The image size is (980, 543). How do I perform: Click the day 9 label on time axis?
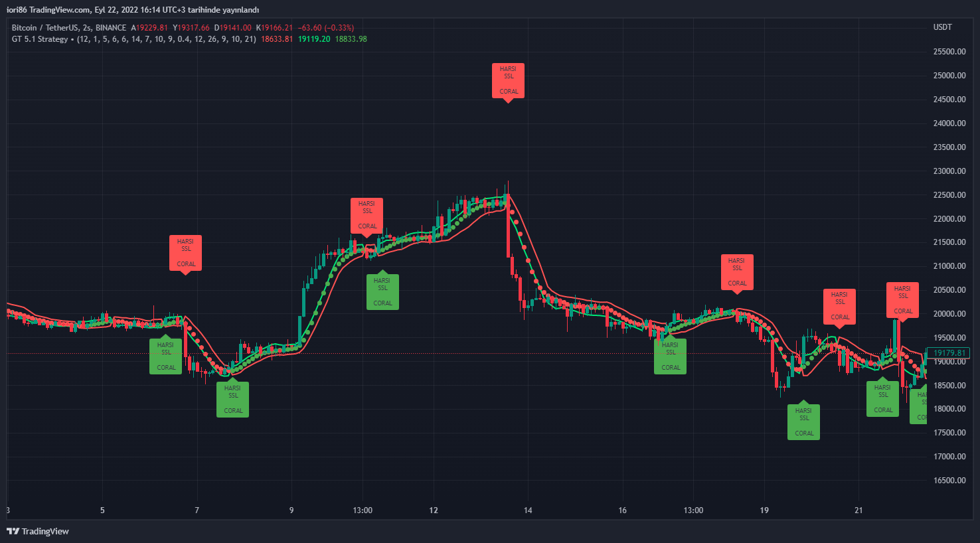click(291, 510)
